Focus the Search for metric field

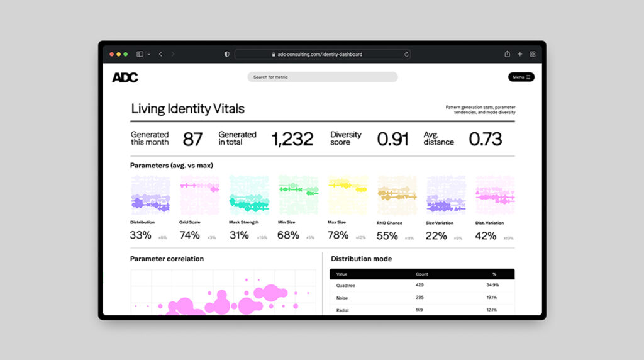coord(322,77)
